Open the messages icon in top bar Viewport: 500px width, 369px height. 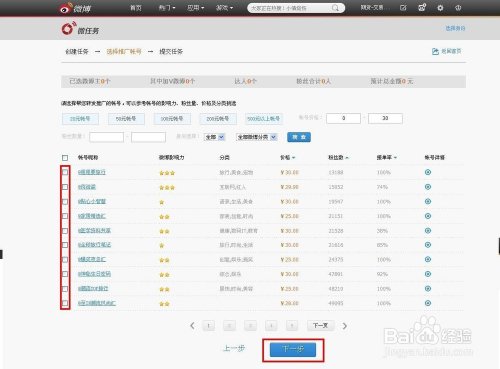422,7
